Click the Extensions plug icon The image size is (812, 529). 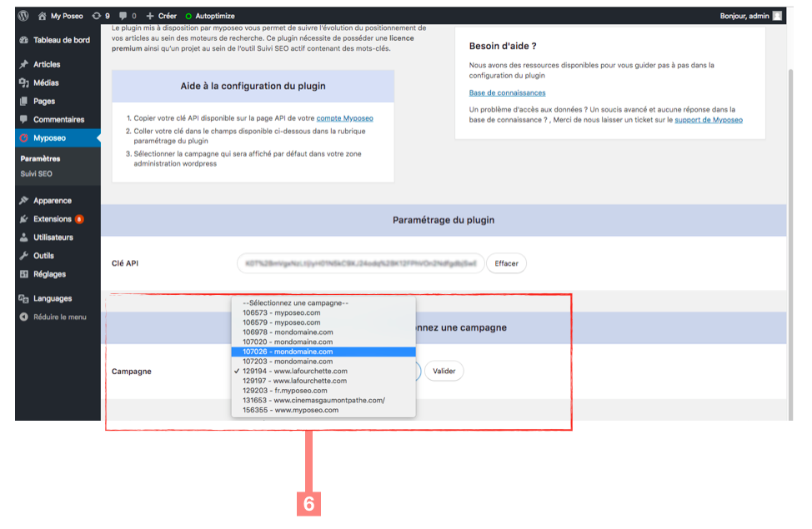24,219
